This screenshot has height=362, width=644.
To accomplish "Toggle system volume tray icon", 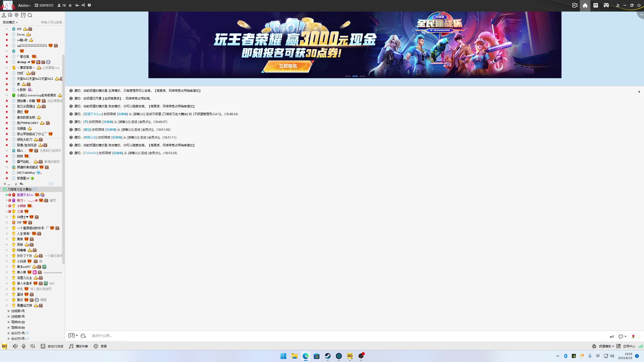I will pos(612,356).
